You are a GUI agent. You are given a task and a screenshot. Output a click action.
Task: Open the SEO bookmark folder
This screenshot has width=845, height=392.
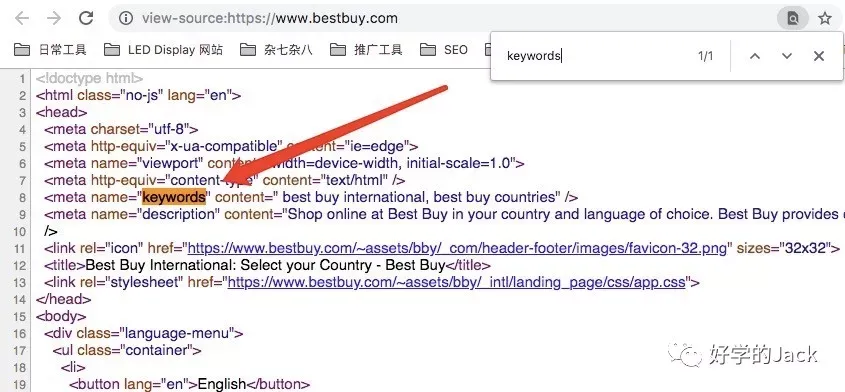(444, 50)
